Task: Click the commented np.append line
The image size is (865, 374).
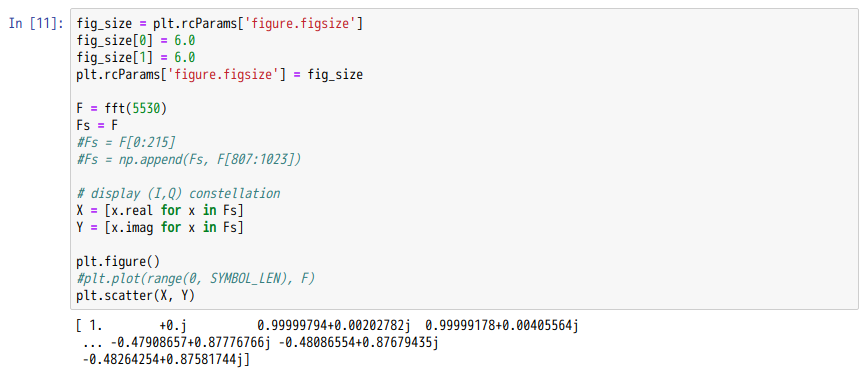Action: pyautogui.click(x=189, y=160)
